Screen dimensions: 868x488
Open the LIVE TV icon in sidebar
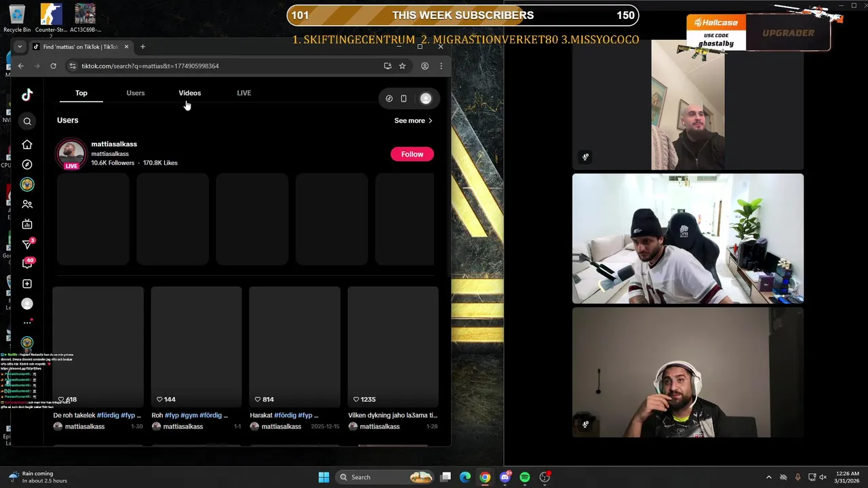coord(27,224)
